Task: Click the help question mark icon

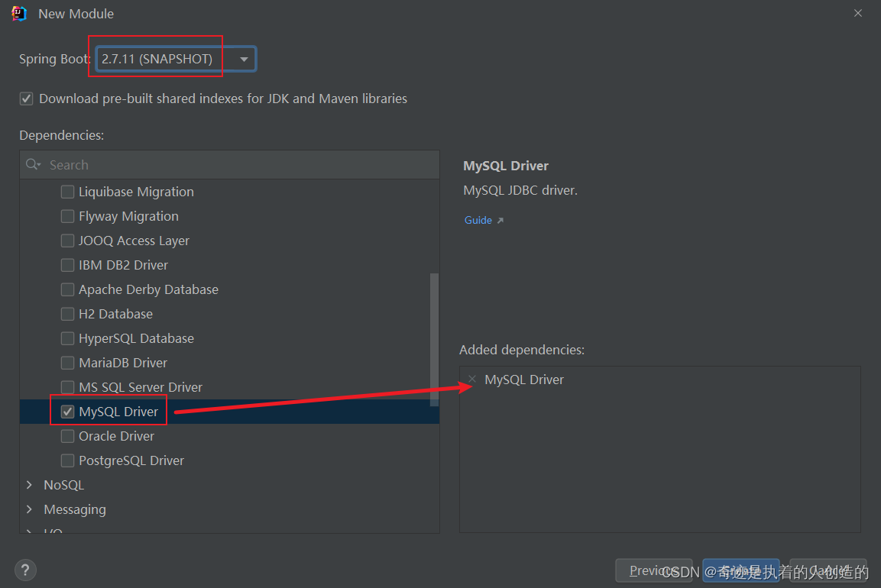Action: 25,570
